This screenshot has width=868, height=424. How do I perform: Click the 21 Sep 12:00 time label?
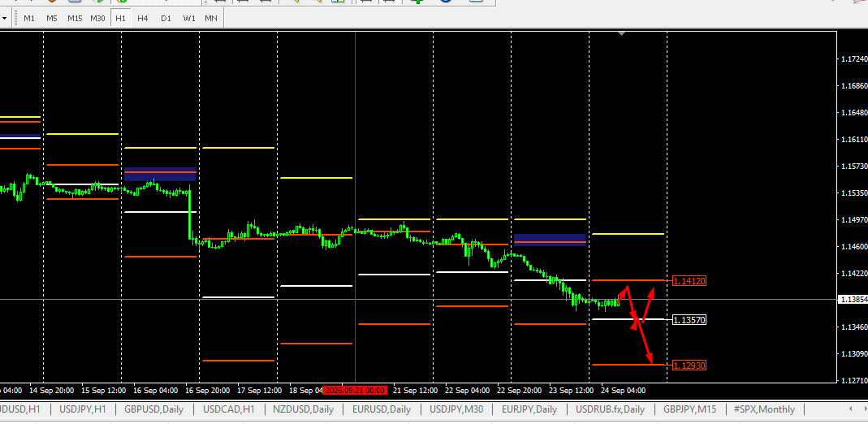coord(416,390)
